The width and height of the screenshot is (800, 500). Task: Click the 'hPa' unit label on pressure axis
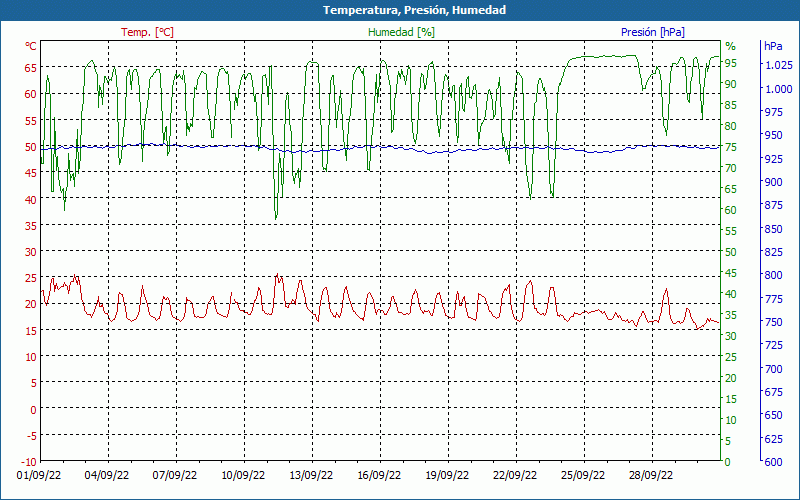pyautogui.click(x=773, y=46)
